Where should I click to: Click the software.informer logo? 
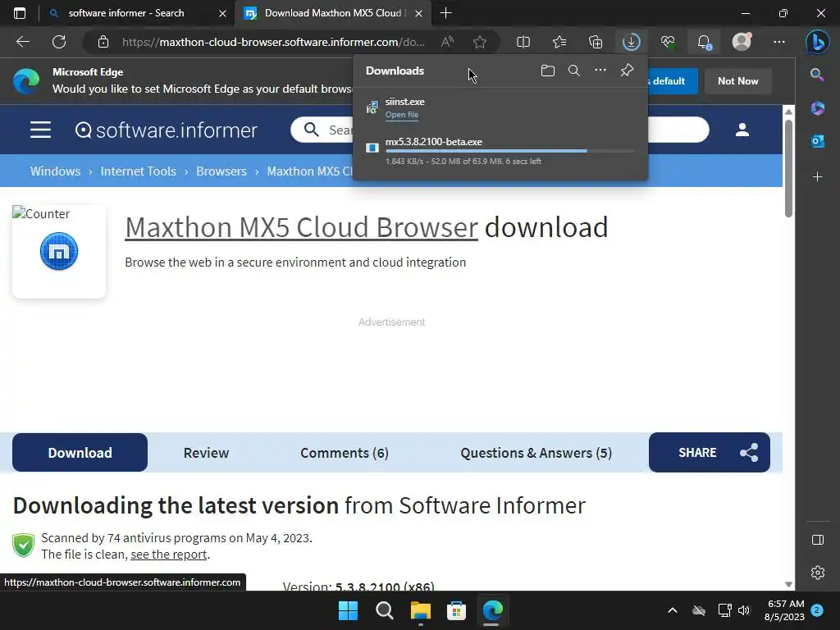[166, 130]
